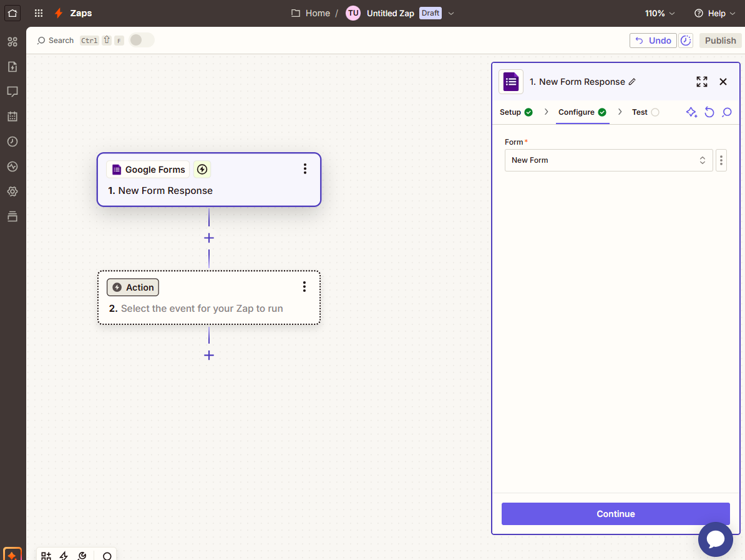Click the home icon in top-left corner
This screenshot has height=560, width=745.
click(12, 13)
